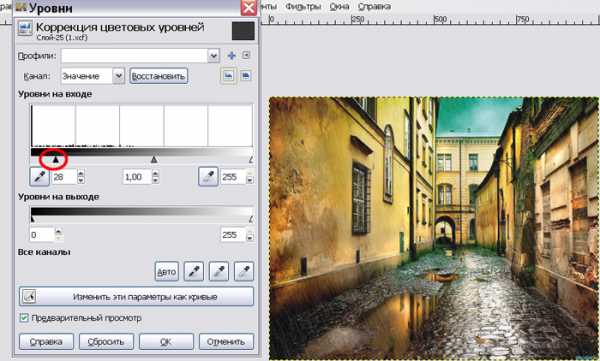Pick black point for all channels eyedropper
Image resolution: width=600 pixels, height=361 pixels.
pos(194,271)
